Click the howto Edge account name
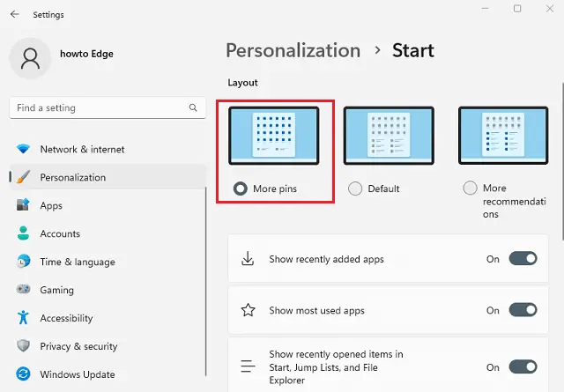The image size is (564, 392). pyautogui.click(x=86, y=54)
